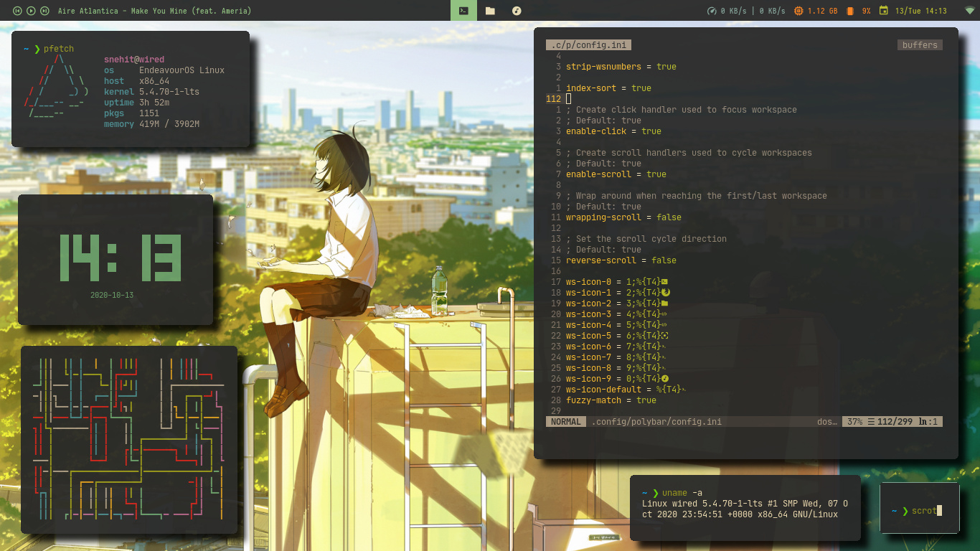
Task: Click the 1.12 GB memory readout
Action: click(822, 11)
